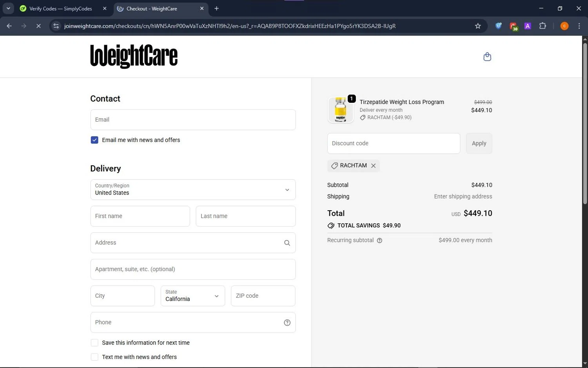Click the Discount code input
Image resolution: width=588 pixels, height=368 pixels.
[394, 144]
